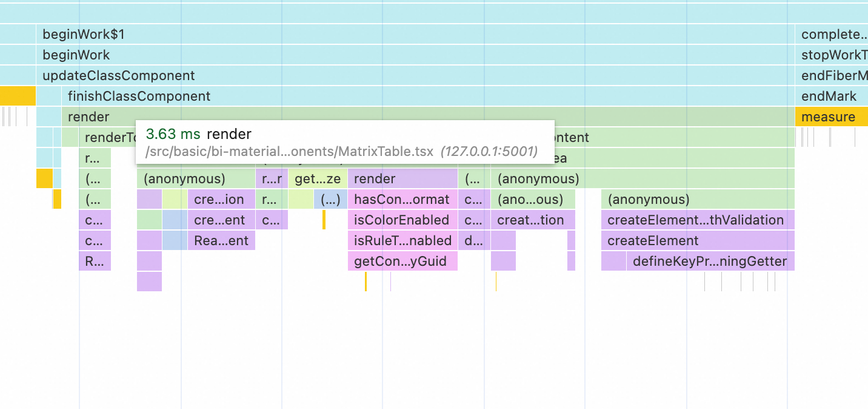Select the updateClassComponent frame

click(415, 76)
